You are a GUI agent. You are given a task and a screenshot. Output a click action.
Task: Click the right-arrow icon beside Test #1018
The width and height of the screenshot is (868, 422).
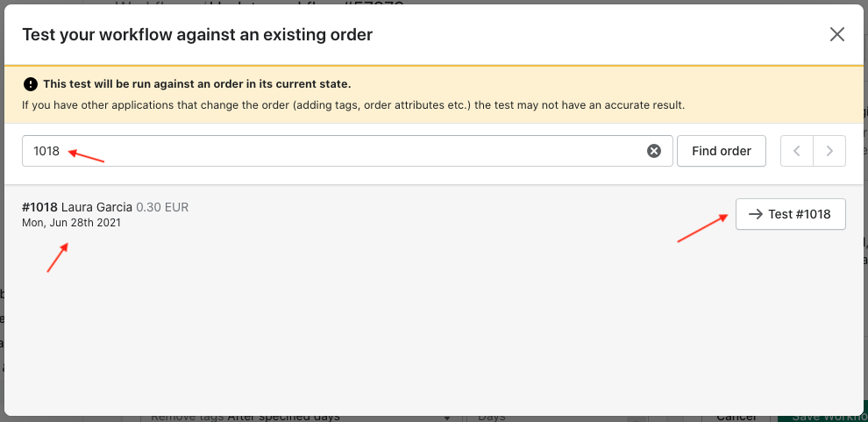click(x=755, y=214)
